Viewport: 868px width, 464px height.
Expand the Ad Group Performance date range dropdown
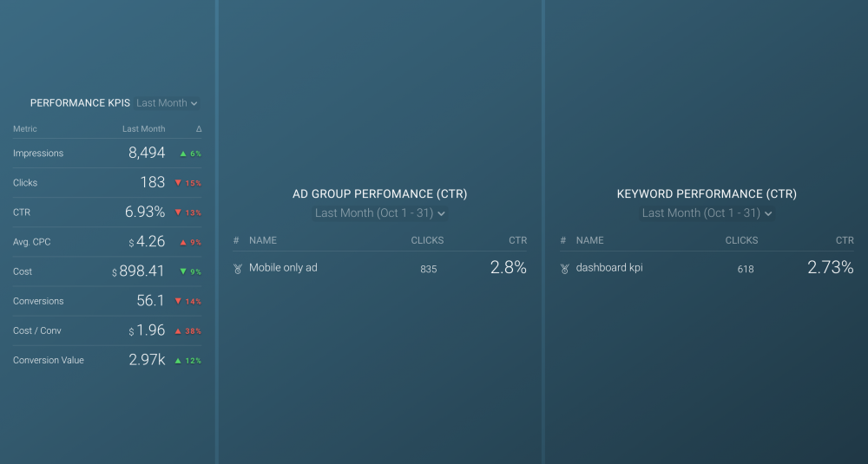click(x=380, y=213)
